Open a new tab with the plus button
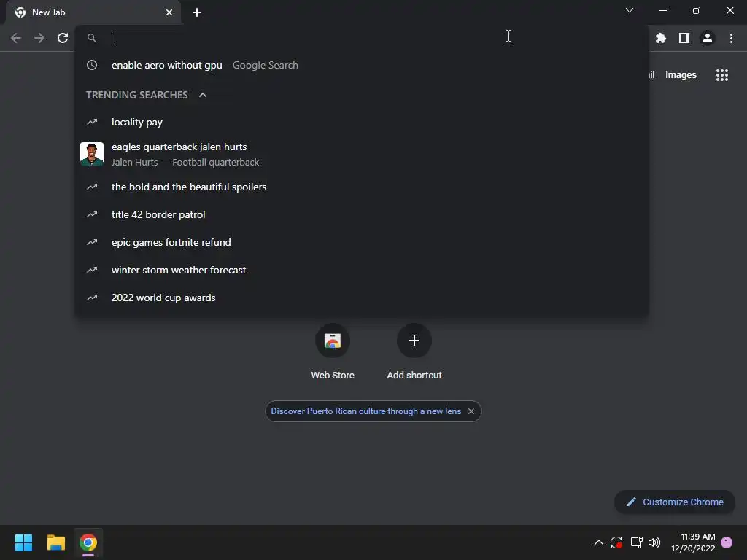The width and height of the screenshot is (747, 560). click(x=197, y=12)
